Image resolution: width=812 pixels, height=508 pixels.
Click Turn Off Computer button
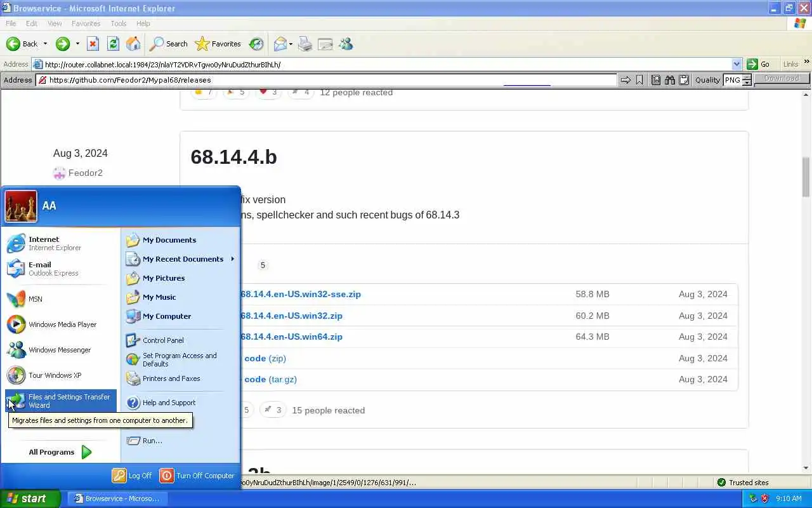click(197, 476)
